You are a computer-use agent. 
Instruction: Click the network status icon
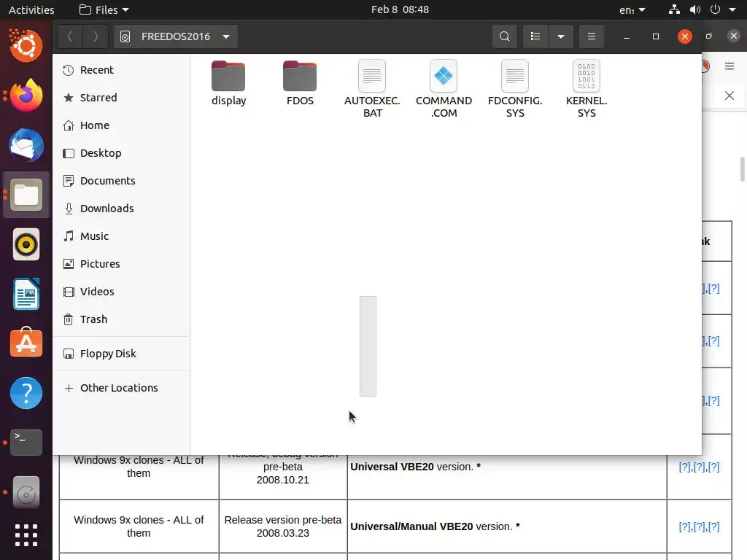click(x=674, y=9)
